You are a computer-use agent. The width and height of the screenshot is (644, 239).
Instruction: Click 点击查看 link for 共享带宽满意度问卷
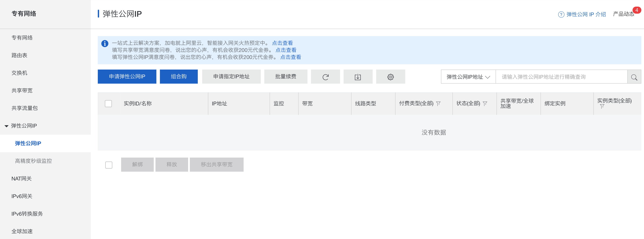click(x=286, y=50)
